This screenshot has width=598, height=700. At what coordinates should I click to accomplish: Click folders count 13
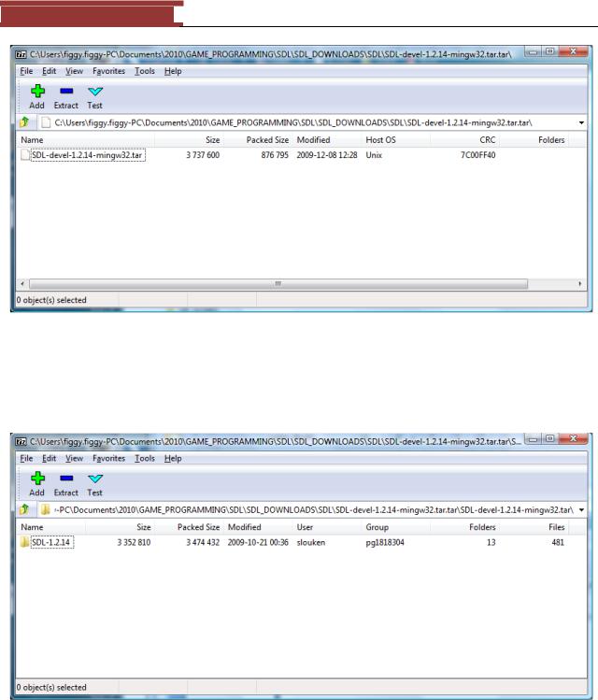coord(491,542)
